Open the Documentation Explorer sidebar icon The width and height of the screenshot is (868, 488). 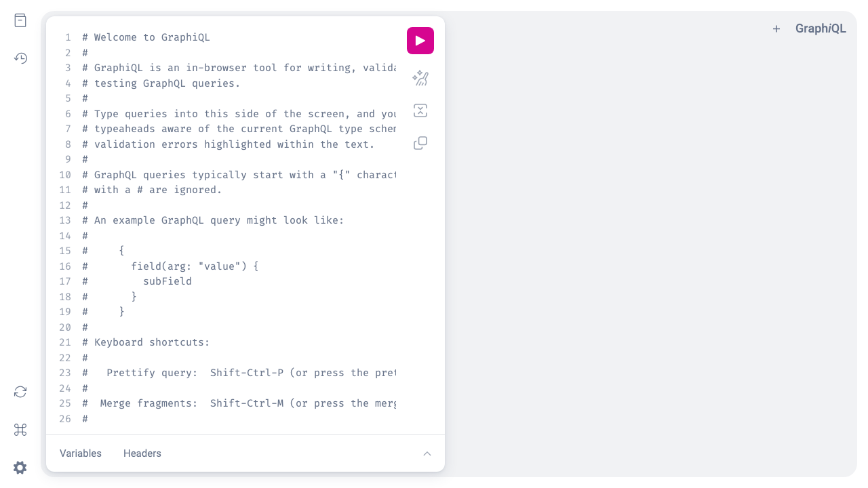point(20,20)
